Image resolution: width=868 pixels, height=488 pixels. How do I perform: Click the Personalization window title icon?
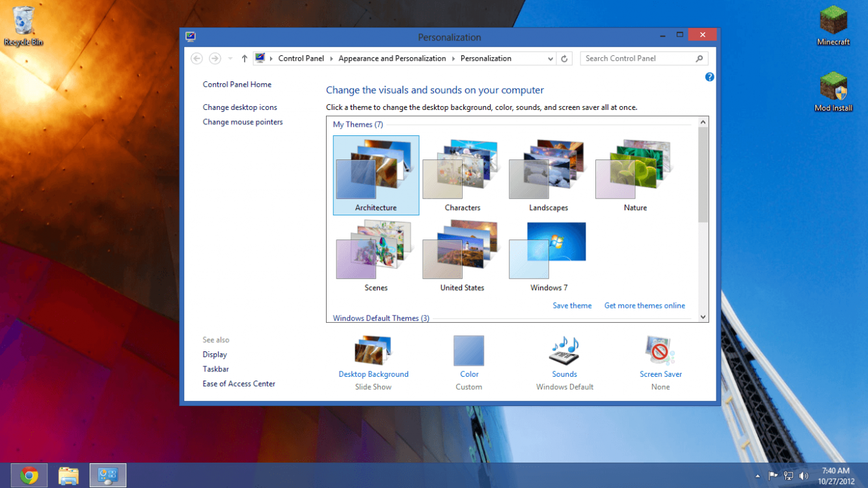coord(190,37)
